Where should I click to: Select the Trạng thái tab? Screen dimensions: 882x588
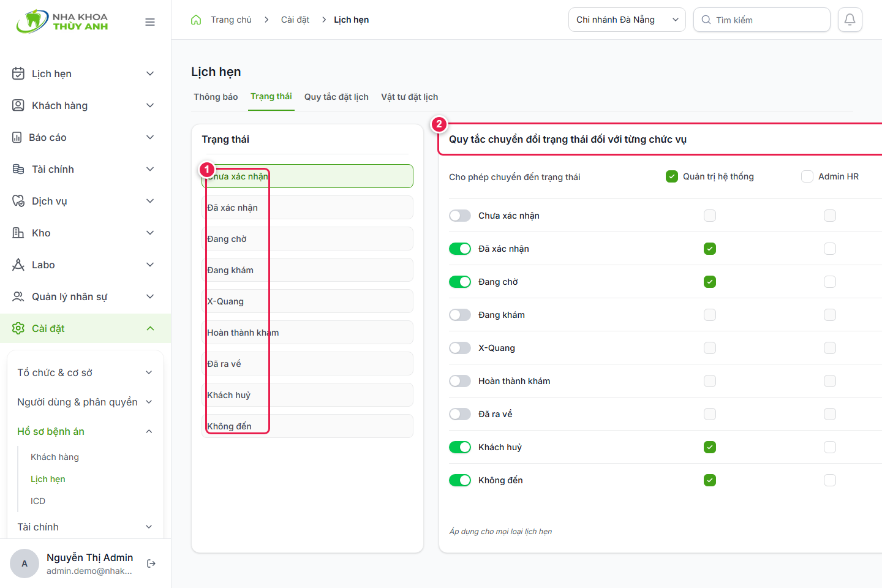tap(271, 97)
